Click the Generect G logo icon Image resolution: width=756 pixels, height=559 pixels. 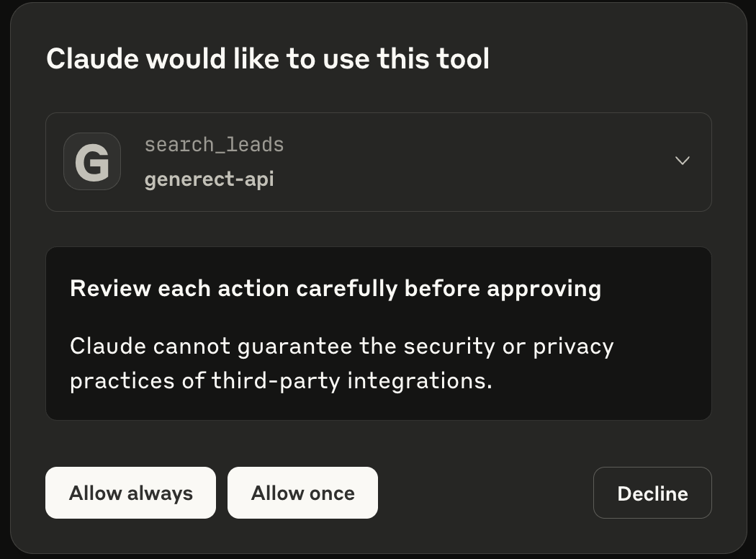click(x=92, y=161)
